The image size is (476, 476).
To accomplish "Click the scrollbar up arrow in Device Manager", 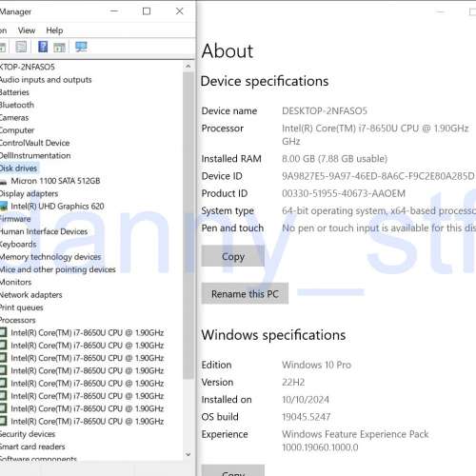I will click(x=188, y=66).
